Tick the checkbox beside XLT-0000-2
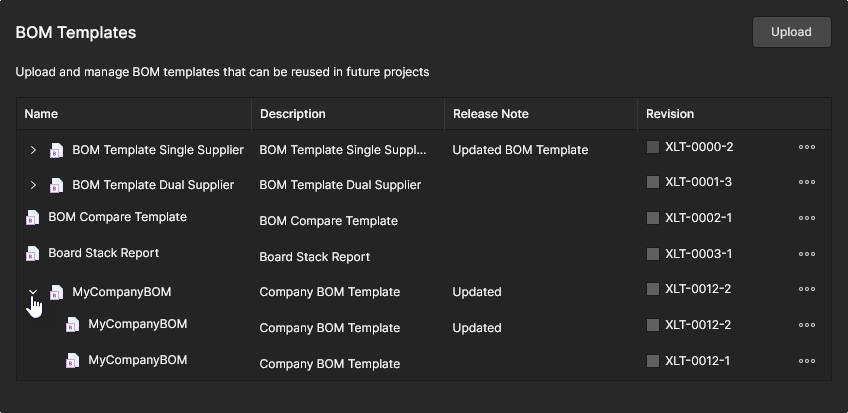Screen dimensions: 848x413 pos(653,147)
